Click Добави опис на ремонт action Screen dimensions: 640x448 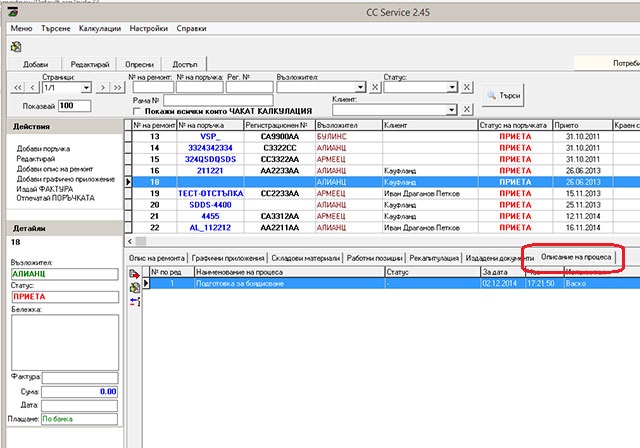point(55,169)
